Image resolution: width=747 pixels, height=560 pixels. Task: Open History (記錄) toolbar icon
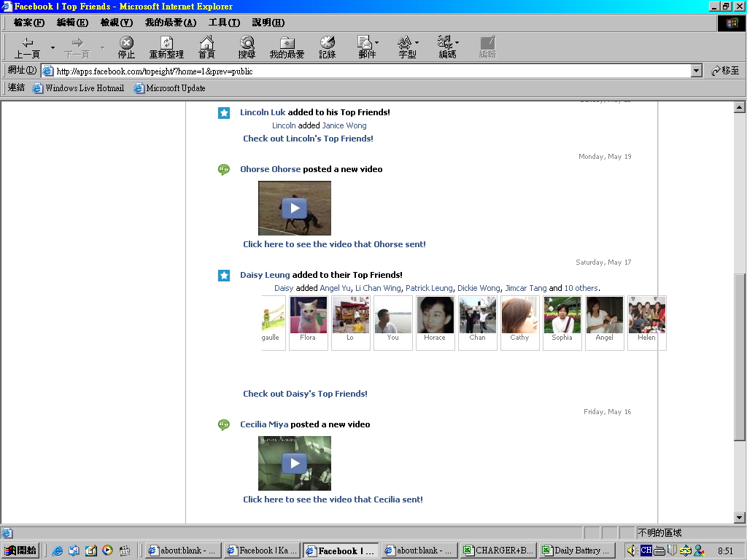[328, 47]
